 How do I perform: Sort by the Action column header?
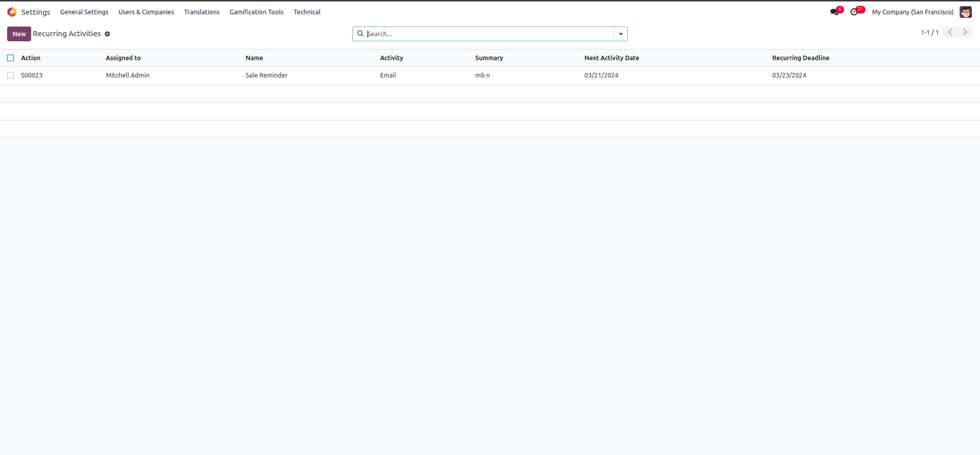[31, 58]
